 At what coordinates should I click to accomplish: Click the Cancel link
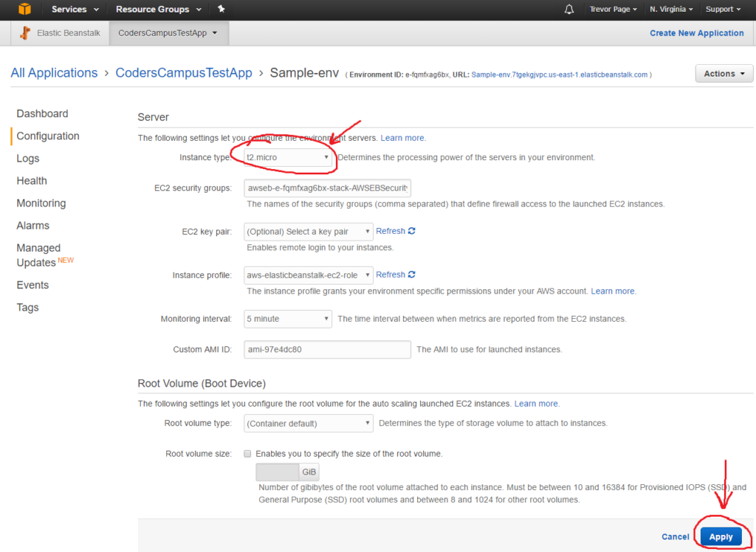[675, 537]
